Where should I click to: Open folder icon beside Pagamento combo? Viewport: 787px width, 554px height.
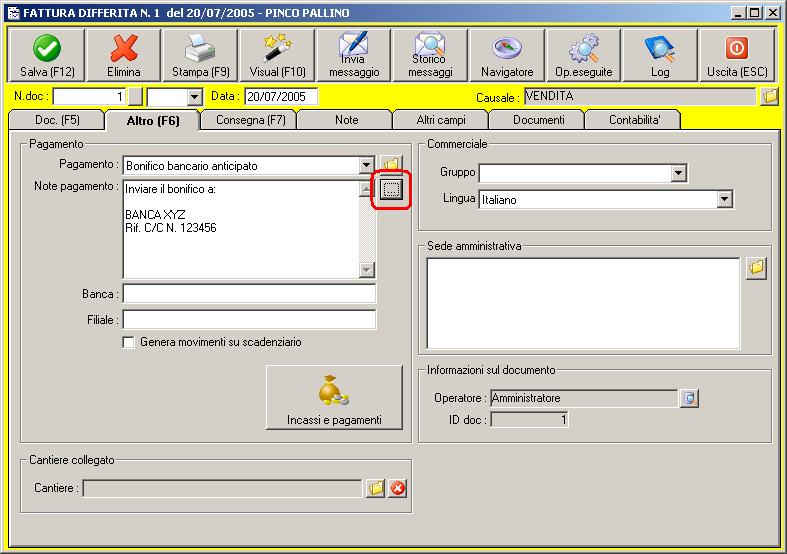pos(391,164)
